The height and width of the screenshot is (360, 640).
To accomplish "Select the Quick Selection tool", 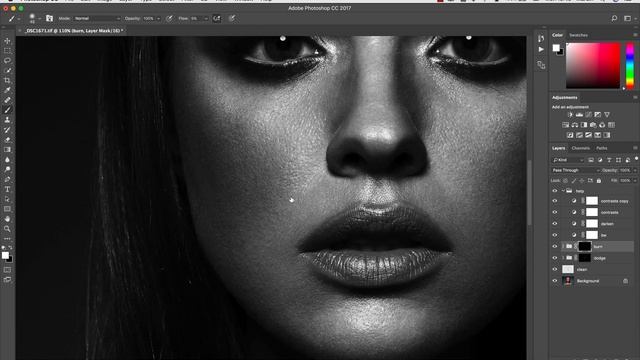I will coord(7,71).
